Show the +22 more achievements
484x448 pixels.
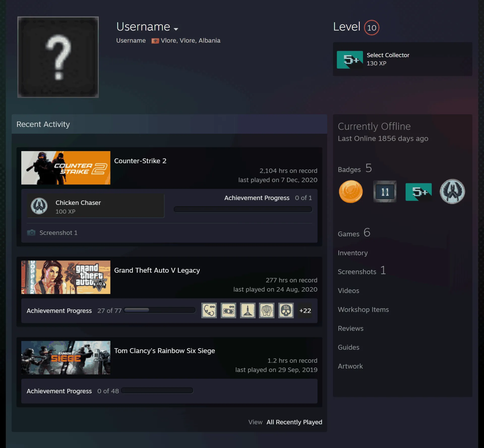[x=305, y=311]
